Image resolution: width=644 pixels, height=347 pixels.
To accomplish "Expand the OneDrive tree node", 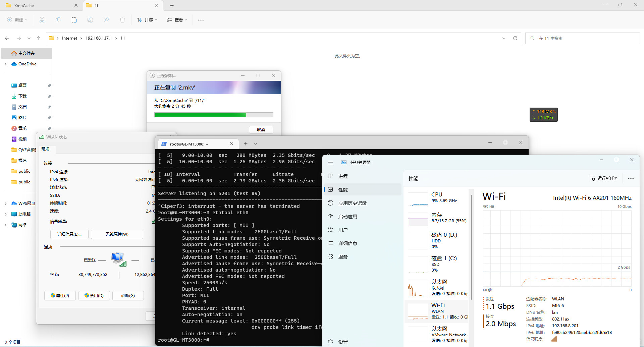I will (5, 64).
